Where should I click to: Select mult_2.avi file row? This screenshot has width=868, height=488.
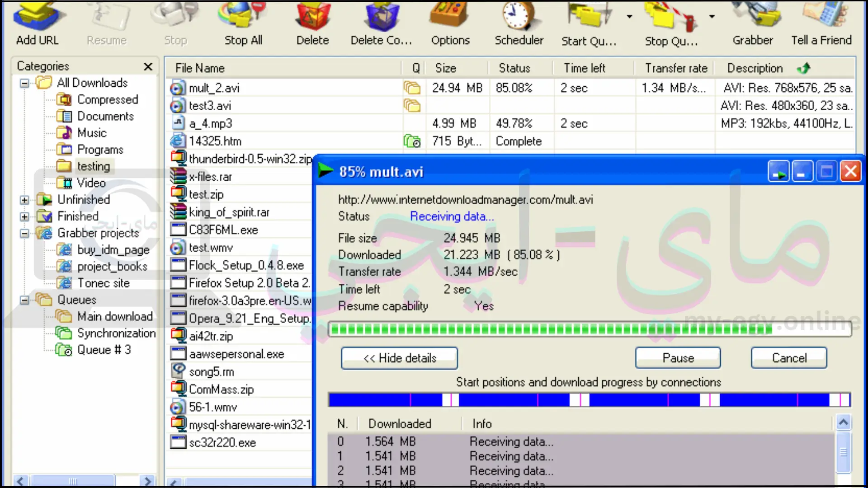[x=511, y=88]
